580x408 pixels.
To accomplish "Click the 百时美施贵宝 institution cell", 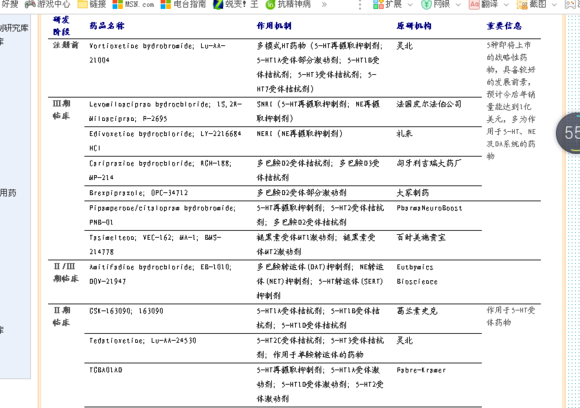I will coord(421,237).
